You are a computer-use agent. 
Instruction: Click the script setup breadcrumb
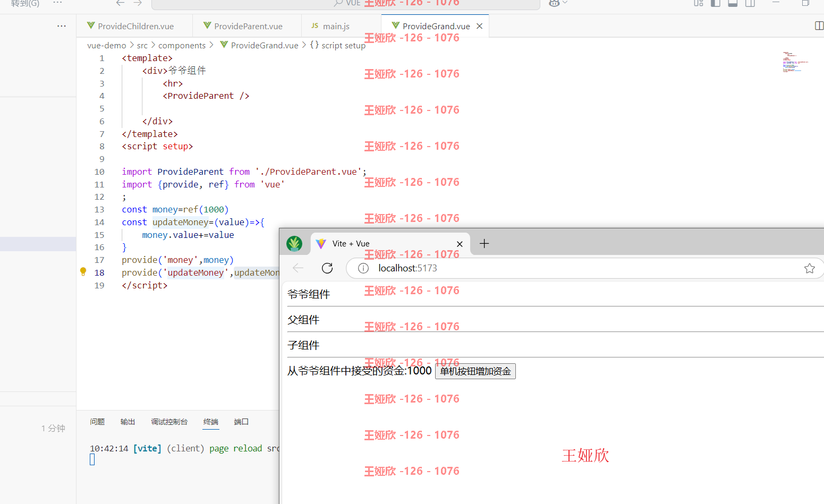[338, 45]
